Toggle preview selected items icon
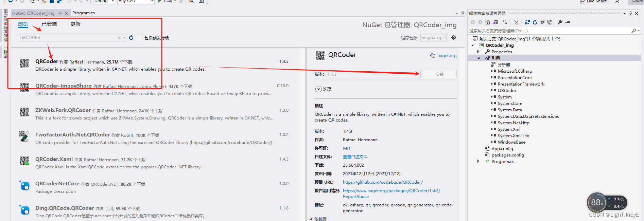The height and width of the screenshot is (221, 644). point(568,22)
